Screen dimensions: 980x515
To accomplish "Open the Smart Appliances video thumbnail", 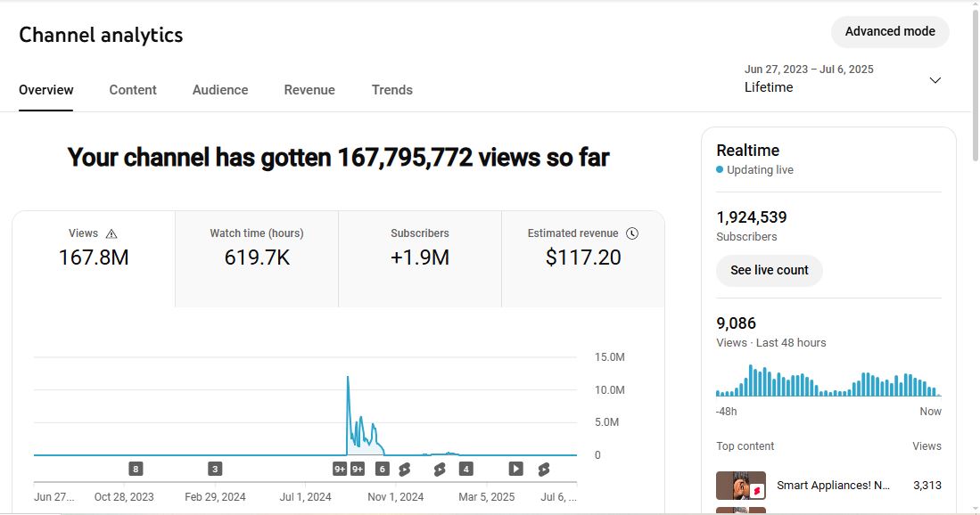I will click(x=741, y=486).
